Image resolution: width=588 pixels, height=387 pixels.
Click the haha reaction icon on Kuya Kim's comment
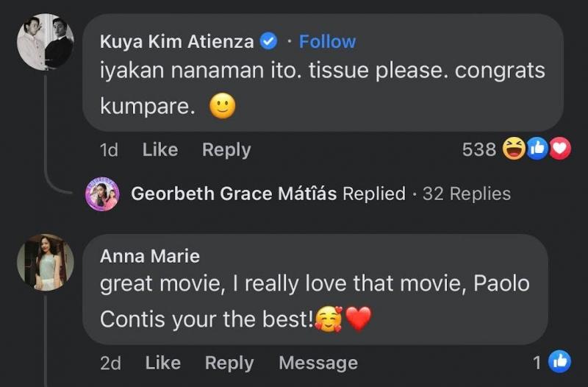(x=514, y=149)
